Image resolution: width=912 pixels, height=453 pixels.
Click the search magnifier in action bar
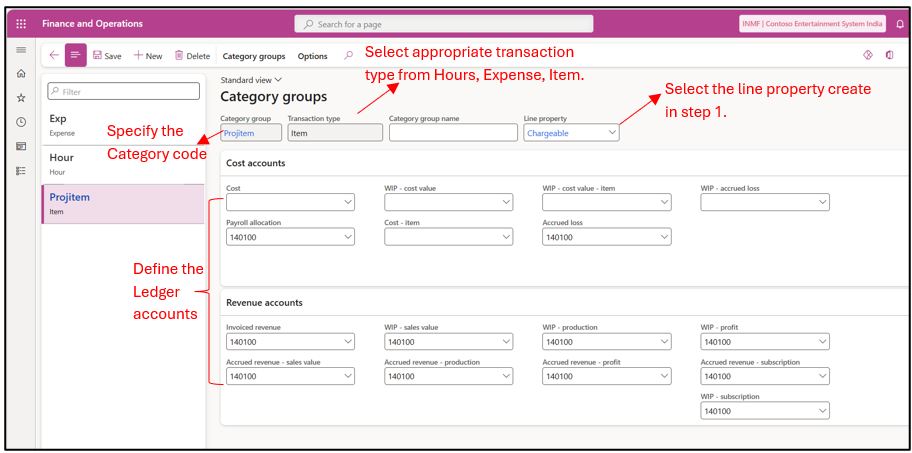coord(348,56)
